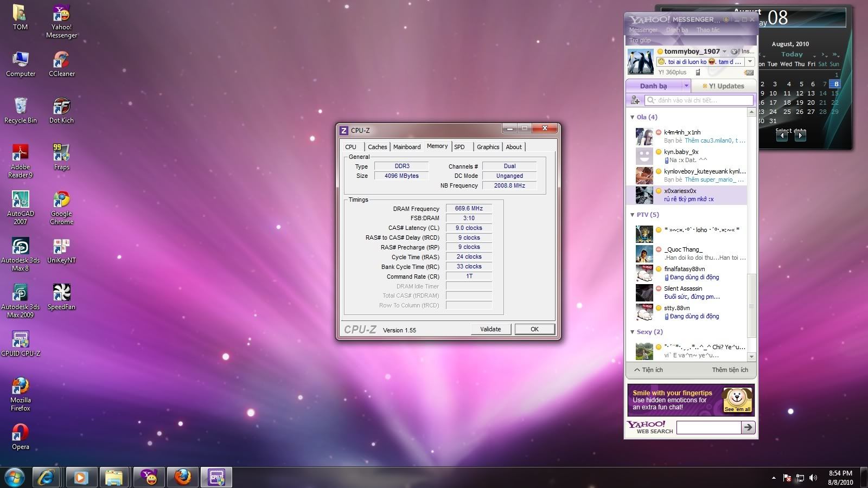Open the SPD tab in CPU-Z

click(459, 147)
